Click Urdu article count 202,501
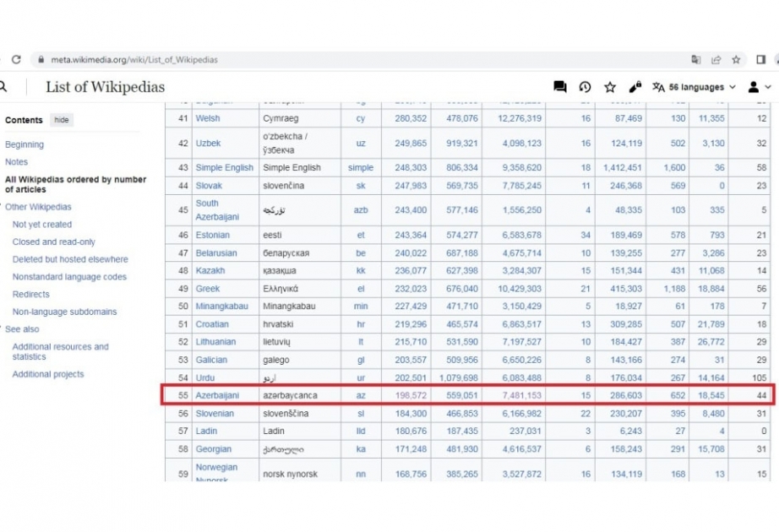Image resolution: width=779 pixels, height=532 pixels. (411, 377)
